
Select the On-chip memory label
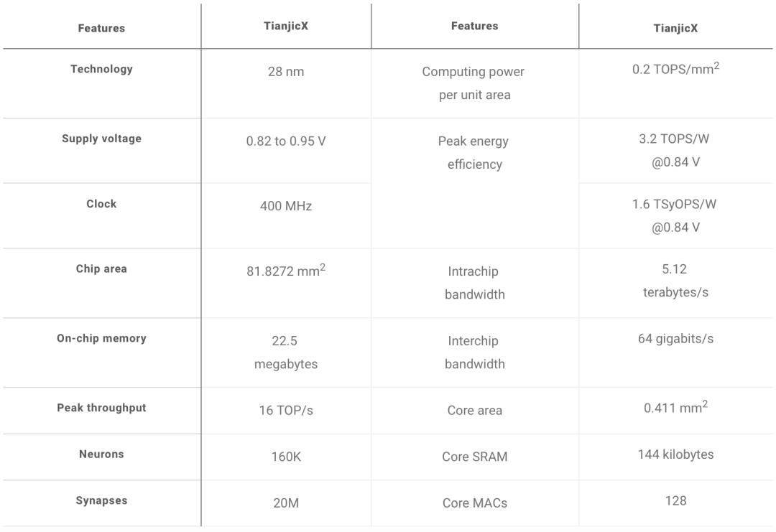coord(101,338)
